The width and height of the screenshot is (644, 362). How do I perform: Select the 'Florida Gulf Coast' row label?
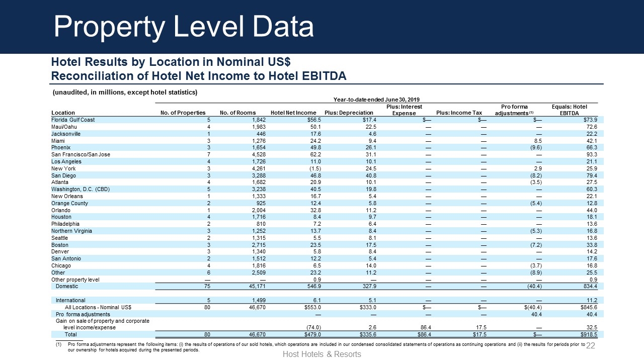click(x=73, y=120)
